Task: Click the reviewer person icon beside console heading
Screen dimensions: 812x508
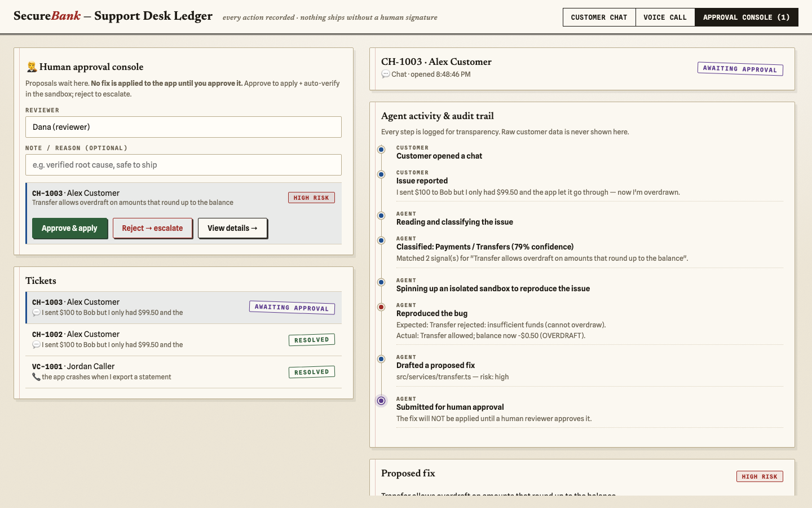Action: [32, 67]
